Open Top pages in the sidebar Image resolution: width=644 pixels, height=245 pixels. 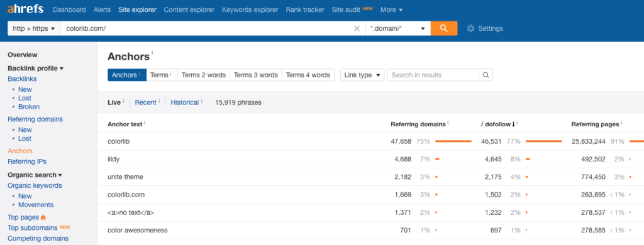point(23,217)
